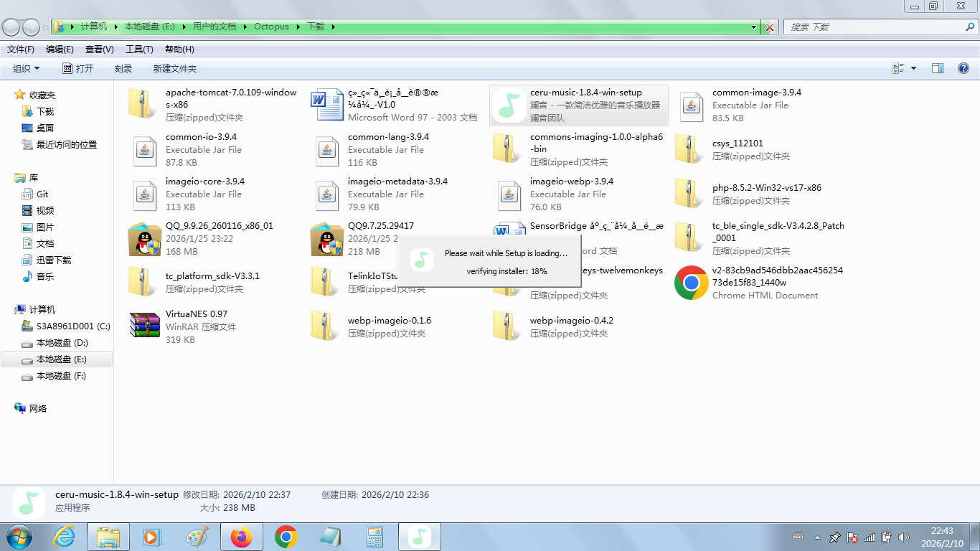Open the VirtualNES 0.97 WinRAR archive
Image resolution: width=980 pixels, height=551 pixels.
pos(145,326)
